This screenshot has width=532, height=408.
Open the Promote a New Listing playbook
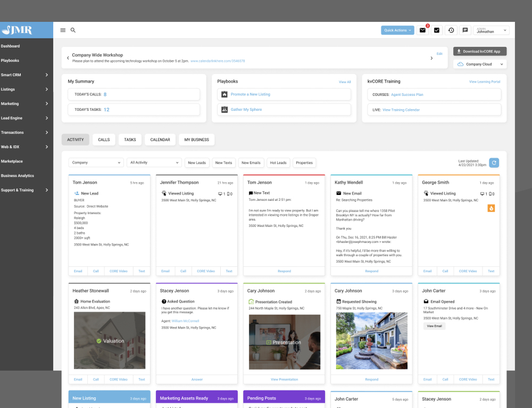(x=251, y=94)
